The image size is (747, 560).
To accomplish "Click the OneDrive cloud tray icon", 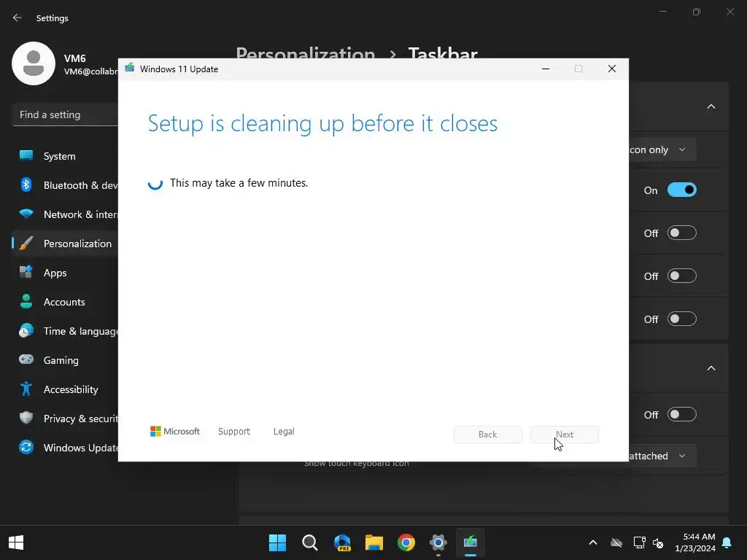I will point(616,542).
